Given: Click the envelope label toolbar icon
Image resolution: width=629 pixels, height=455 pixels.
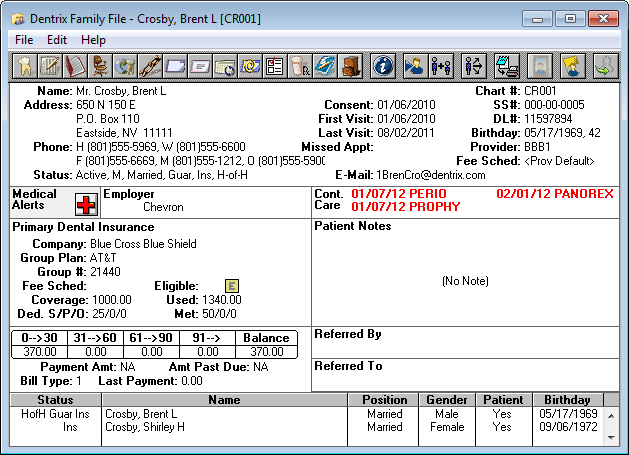Looking at the screenshot, I should [x=199, y=66].
